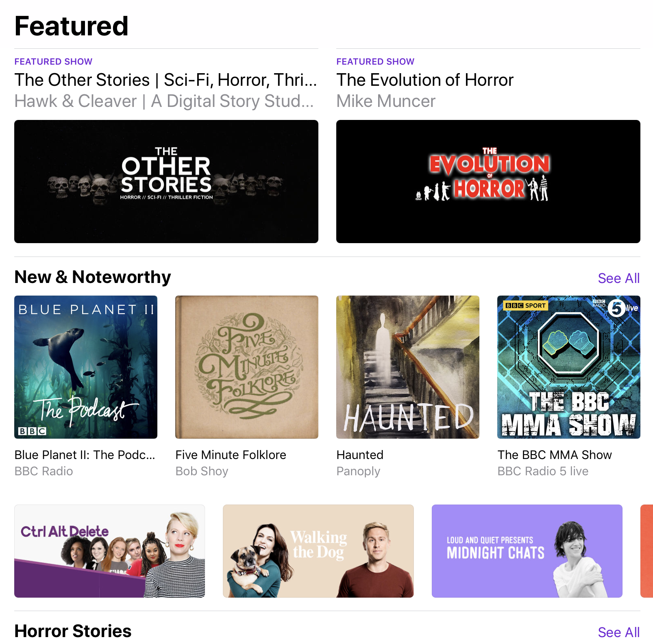Click the Bob Shoy author label
Screen dimensions: 653x644
(x=202, y=471)
